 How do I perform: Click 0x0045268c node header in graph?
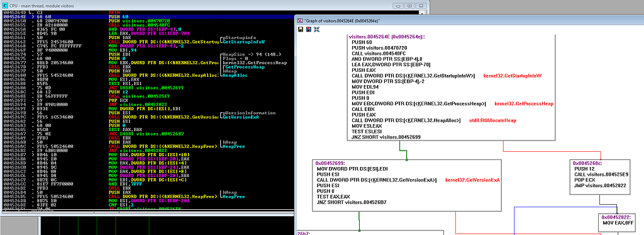pos(587,163)
